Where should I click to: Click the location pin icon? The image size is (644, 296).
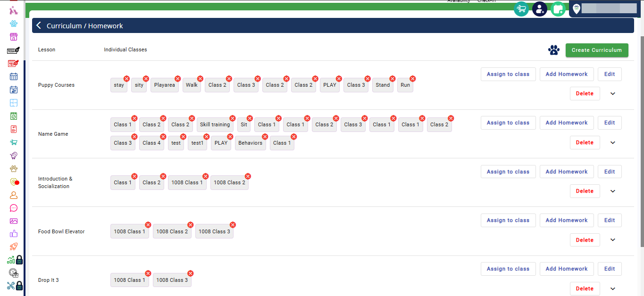[x=576, y=8]
